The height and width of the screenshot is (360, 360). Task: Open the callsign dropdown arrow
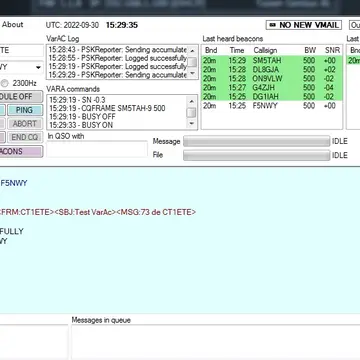[38, 68]
